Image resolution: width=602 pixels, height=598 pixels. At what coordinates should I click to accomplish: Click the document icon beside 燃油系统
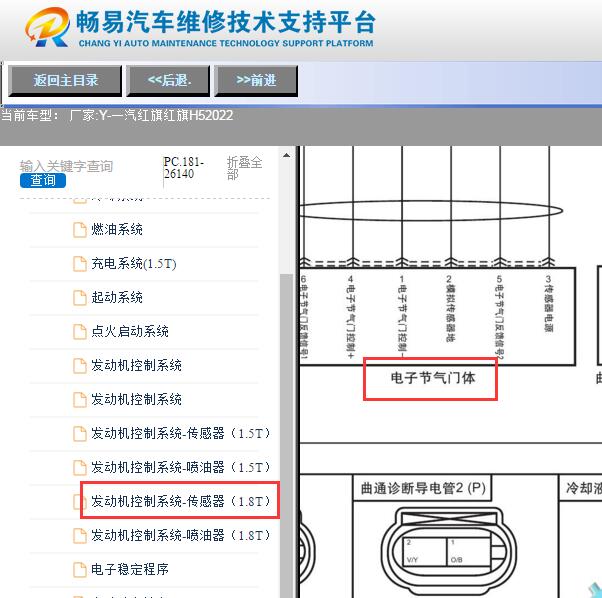click(80, 230)
